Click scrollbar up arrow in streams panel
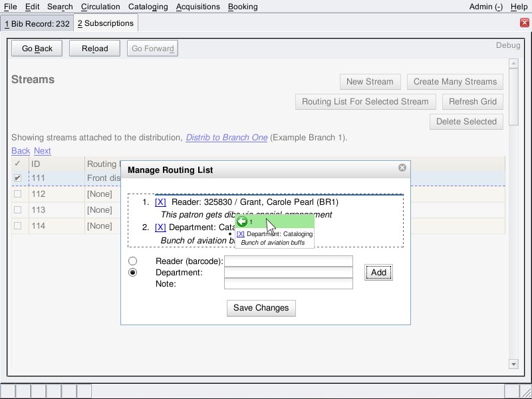This screenshot has height=399, width=532. tap(513, 64)
